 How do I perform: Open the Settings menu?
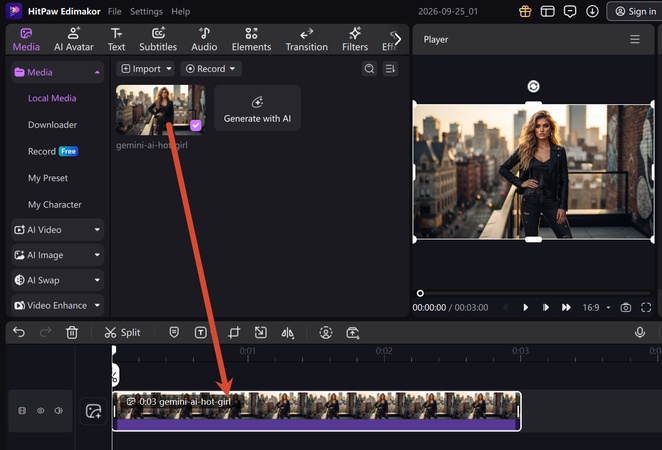(x=146, y=11)
